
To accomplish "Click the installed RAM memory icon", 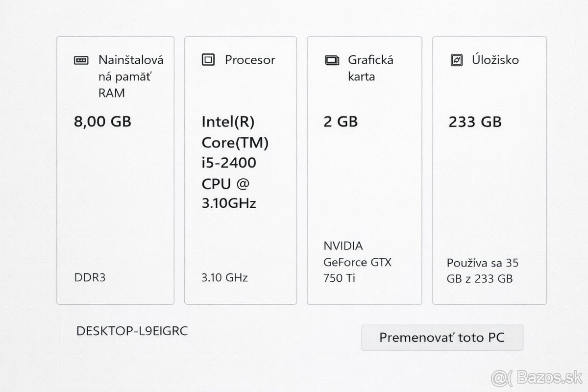I will [x=81, y=60].
